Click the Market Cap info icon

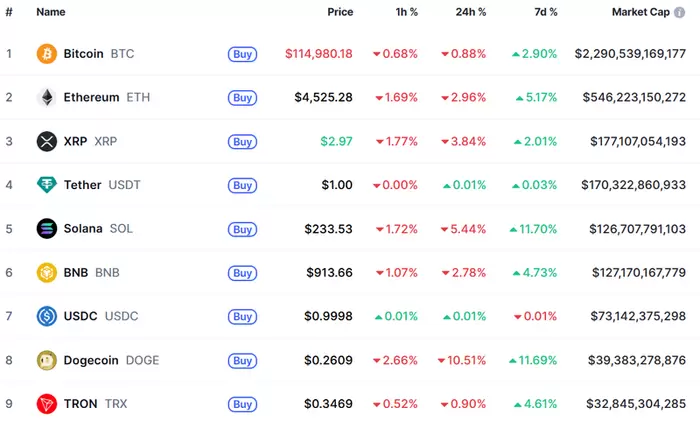click(680, 12)
